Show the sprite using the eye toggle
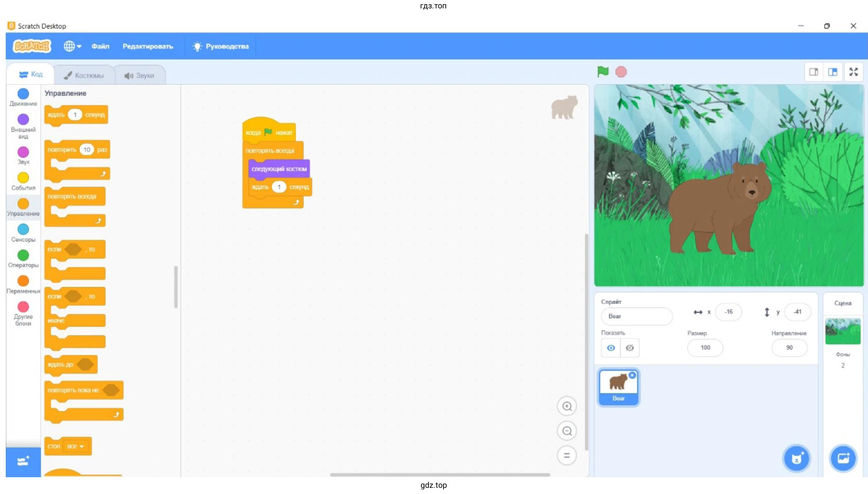The image size is (868, 494). tap(611, 348)
